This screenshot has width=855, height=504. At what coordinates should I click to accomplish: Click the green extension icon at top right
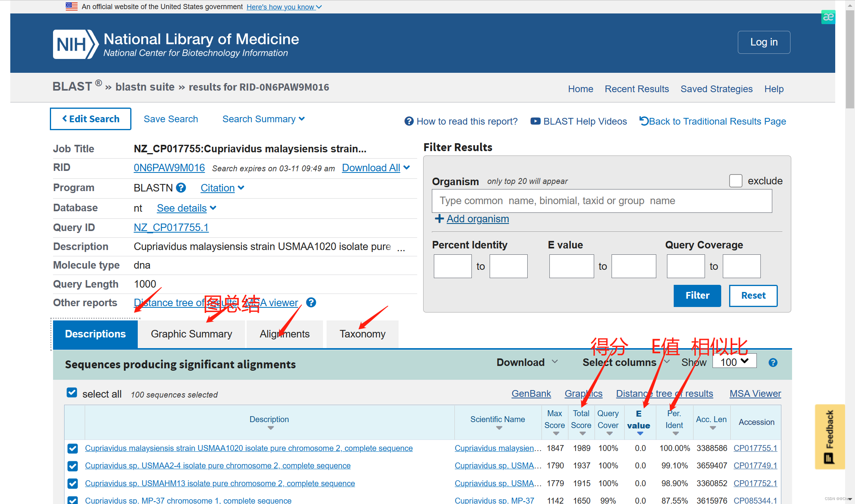click(828, 17)
